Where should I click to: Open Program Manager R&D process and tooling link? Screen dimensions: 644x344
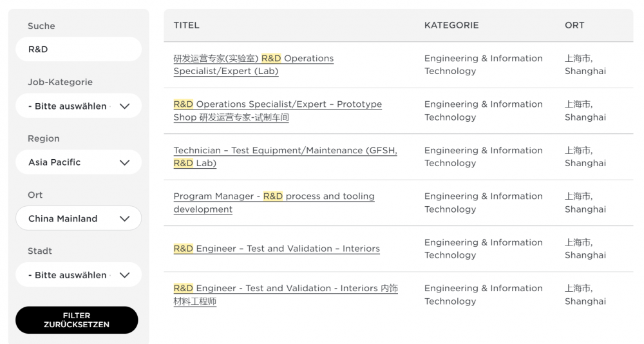click(x=274, y=202)
